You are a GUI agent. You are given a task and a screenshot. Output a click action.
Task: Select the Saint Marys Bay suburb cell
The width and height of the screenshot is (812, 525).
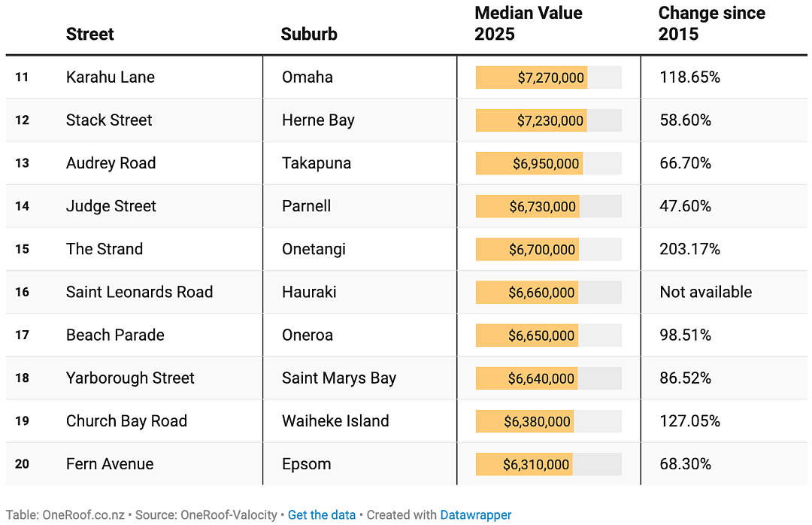click(x=338, y=378)
